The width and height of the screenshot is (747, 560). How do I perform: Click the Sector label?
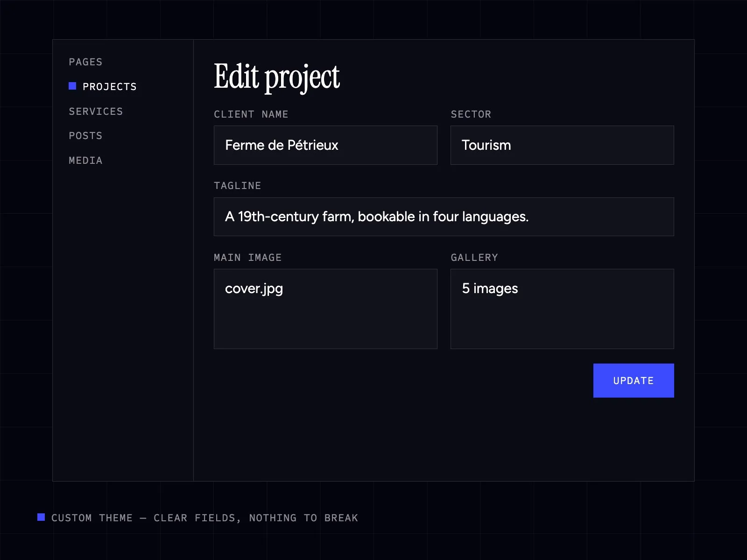[471, 114]
